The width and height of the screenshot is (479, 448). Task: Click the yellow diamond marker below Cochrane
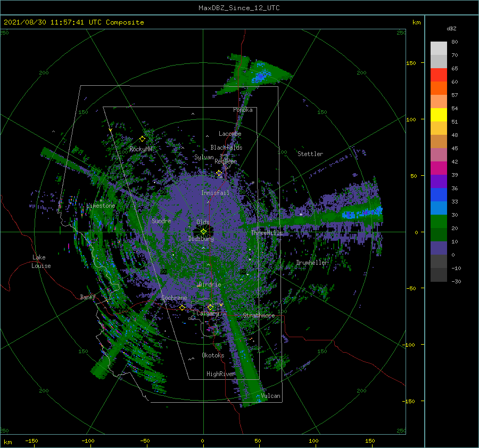183,307
